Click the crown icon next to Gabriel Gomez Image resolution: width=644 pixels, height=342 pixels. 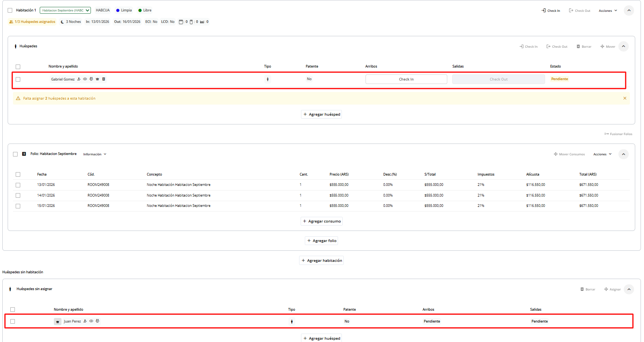click(x=97, y=79)
